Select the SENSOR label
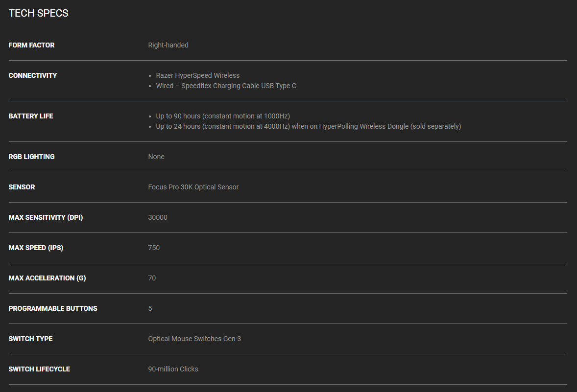Viewport: 577px width, 392px height. click(x=22, y=187)
